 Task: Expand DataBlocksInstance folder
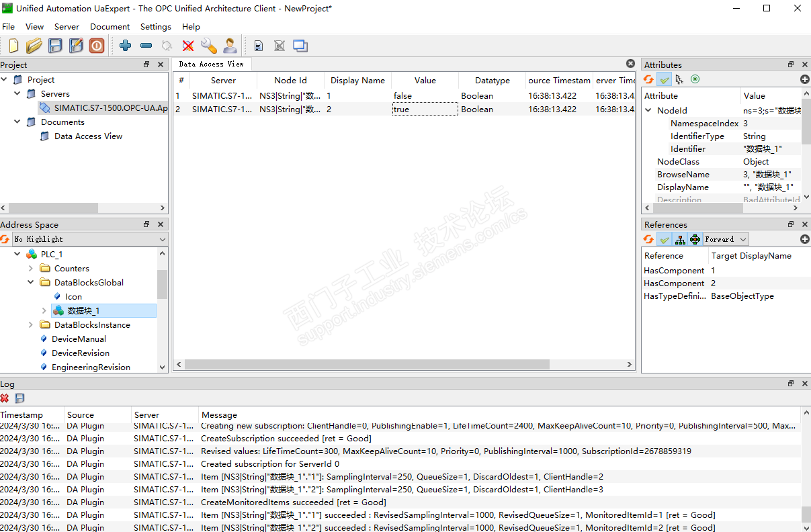pyautogui.click(x=31, y=325)
